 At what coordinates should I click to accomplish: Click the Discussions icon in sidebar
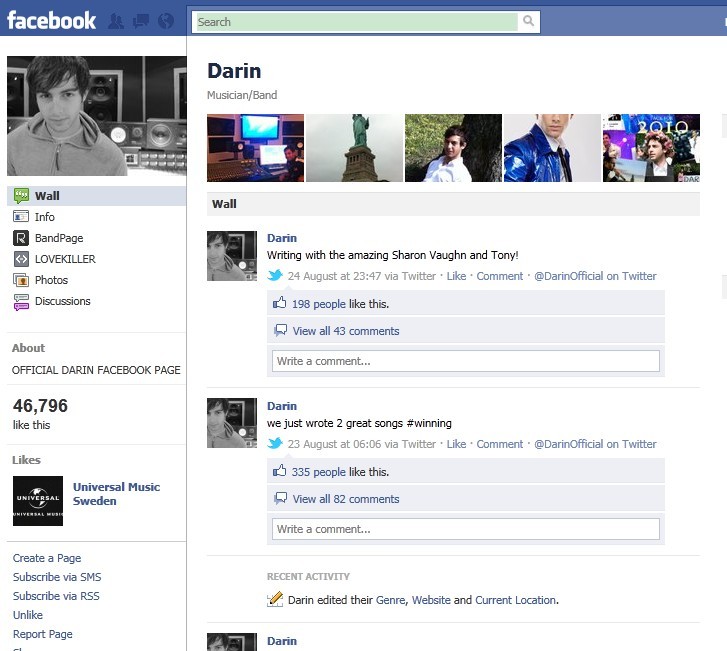[21, 301]
